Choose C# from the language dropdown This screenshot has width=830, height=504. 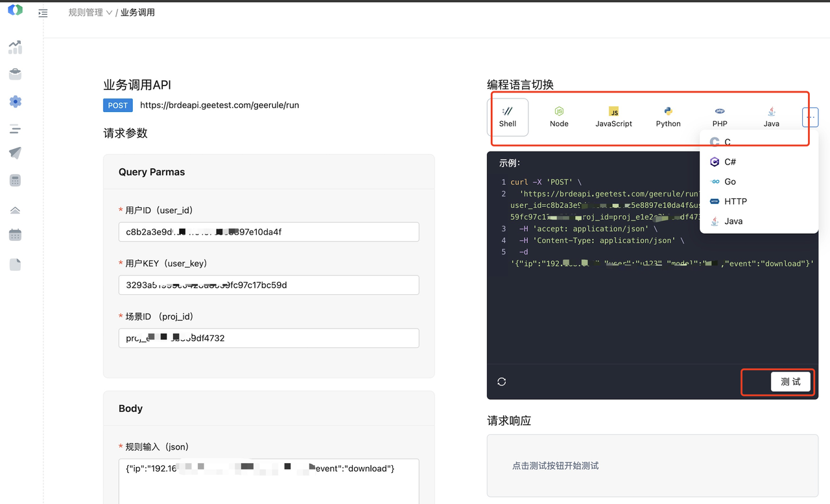(759, 162)
